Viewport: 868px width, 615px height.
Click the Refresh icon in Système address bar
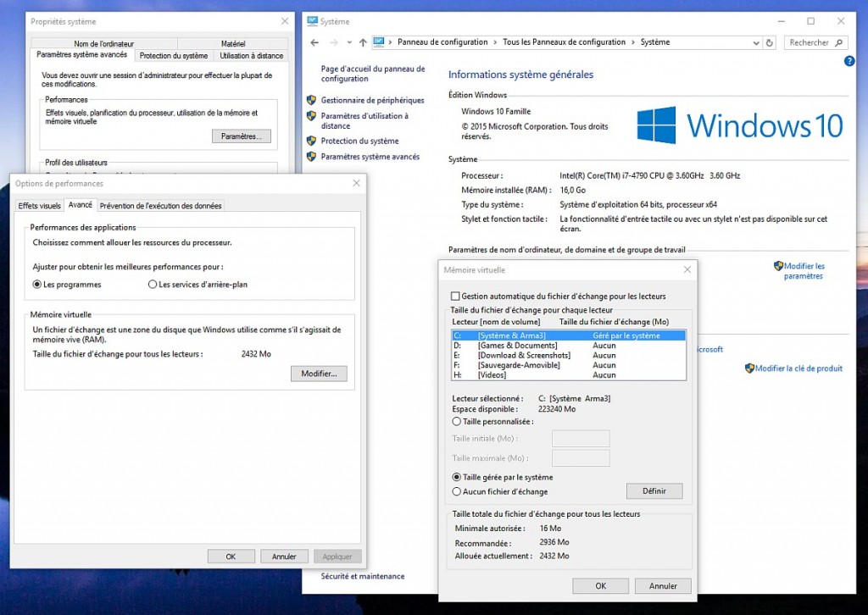(x=769, y=42)
